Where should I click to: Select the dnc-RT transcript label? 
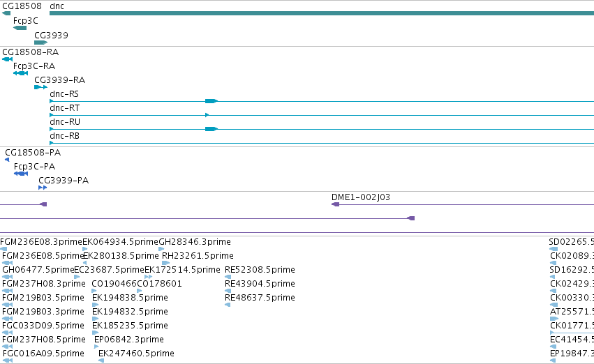(65, 108)
